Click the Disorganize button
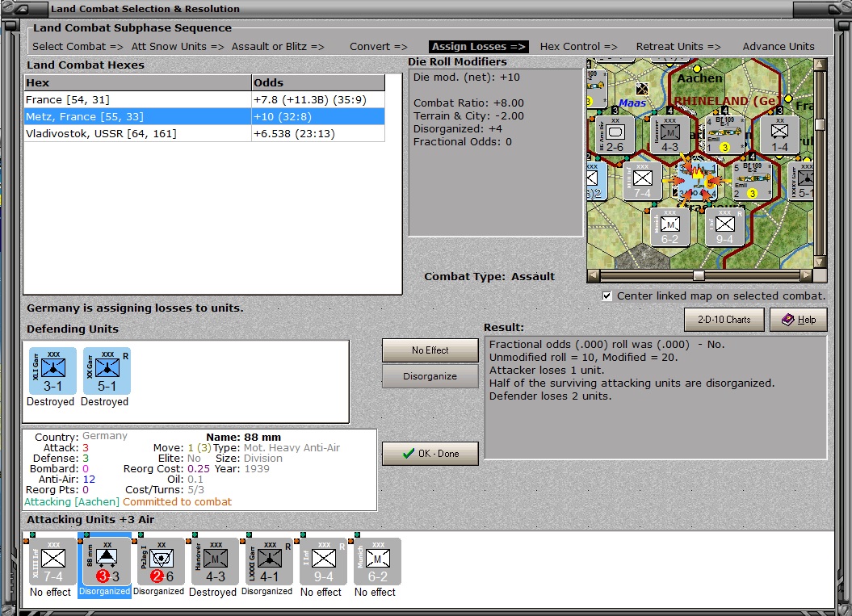The width and height of the screenshot is (852, 616). [x=430, y=376]
